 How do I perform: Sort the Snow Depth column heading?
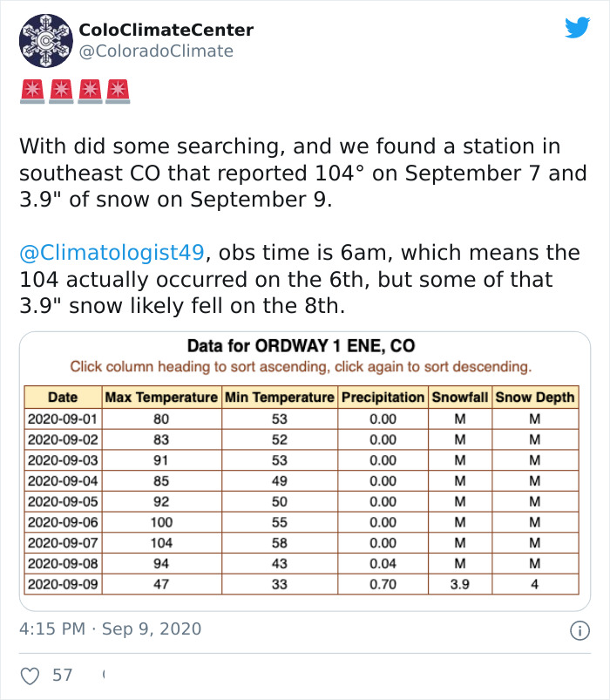click(534, 397)
